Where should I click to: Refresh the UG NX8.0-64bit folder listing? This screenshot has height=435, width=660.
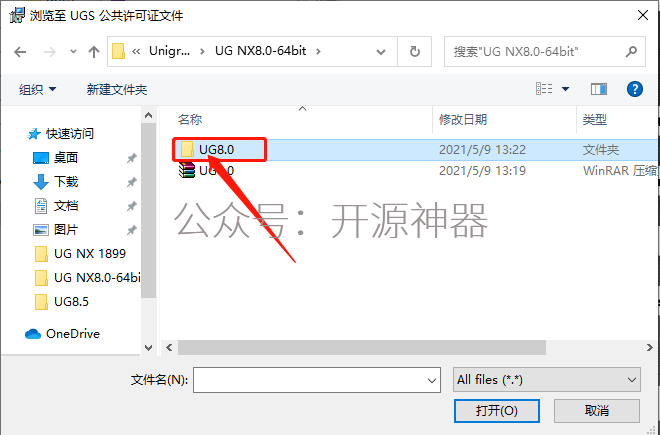point(415,51)
